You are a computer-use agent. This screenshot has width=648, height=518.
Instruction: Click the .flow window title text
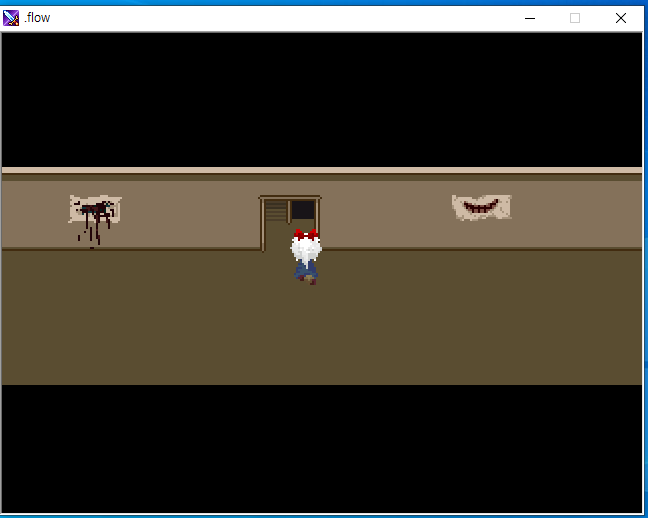[37, 18]
